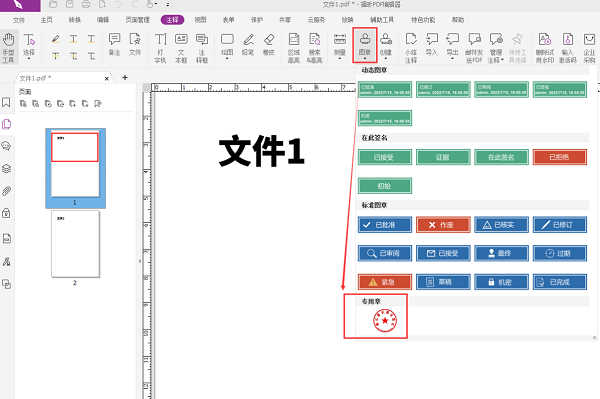Switch to the Help tab (帮助)
The height and width of the screenshot is (399, 600).
(458, 20)
